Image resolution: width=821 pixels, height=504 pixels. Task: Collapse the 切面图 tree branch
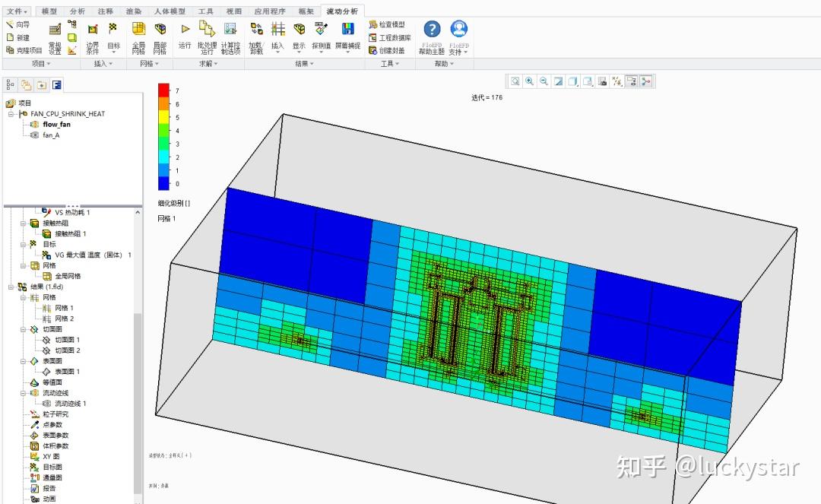coord(24,330)
